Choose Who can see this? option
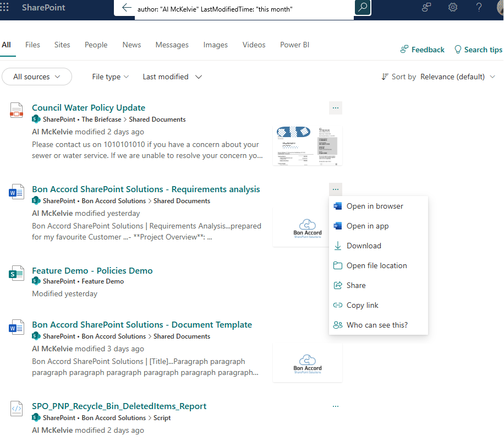504x446 pixels. click(x=379, y=325)
